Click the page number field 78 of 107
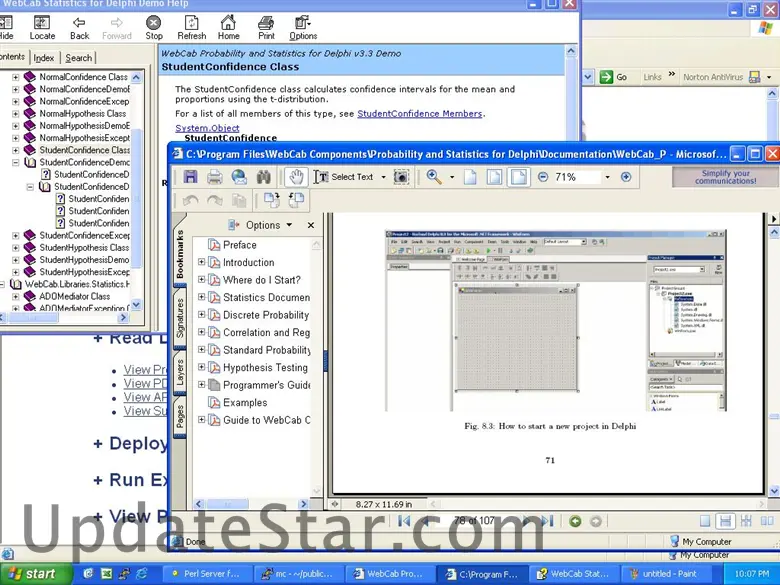 (x=474, y=521)
